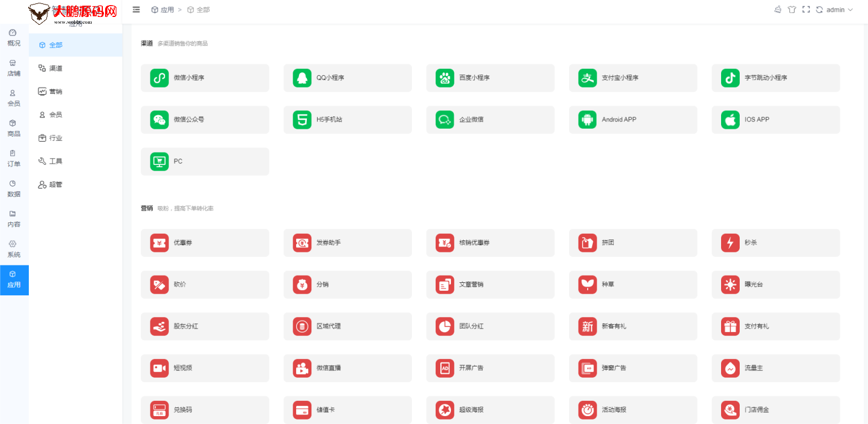Click the clear cache broom icon
The image size is (868, 424).
(x=778, y=10)
